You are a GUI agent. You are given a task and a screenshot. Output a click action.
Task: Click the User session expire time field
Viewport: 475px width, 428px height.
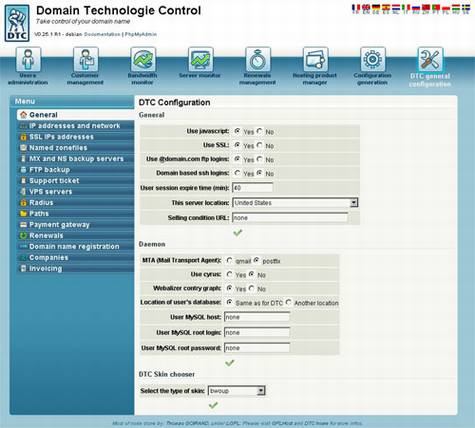[252, 188]
